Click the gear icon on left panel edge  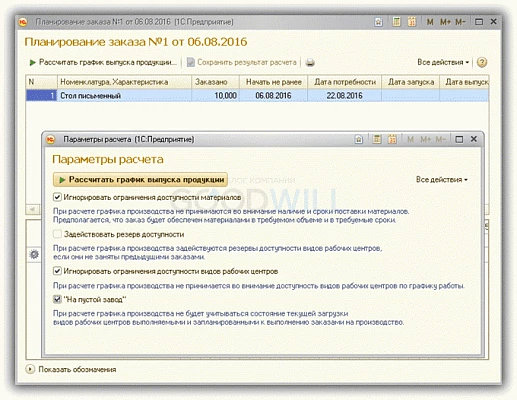pos(34,255)
